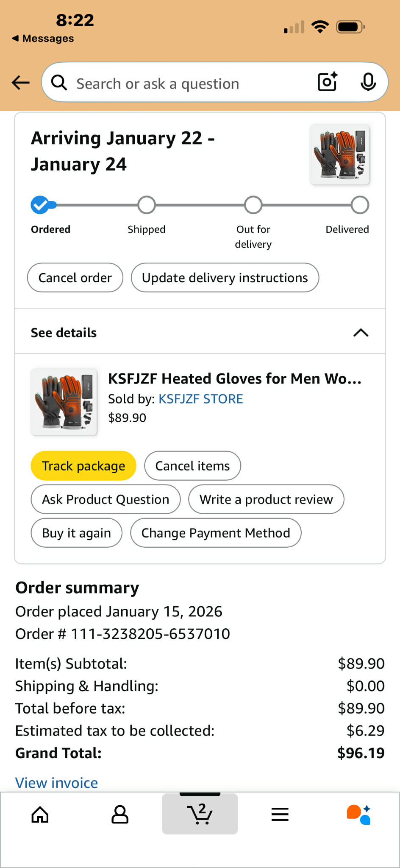Click the View invoice link
Screen dimensions: 400x868
coord(57,783)
